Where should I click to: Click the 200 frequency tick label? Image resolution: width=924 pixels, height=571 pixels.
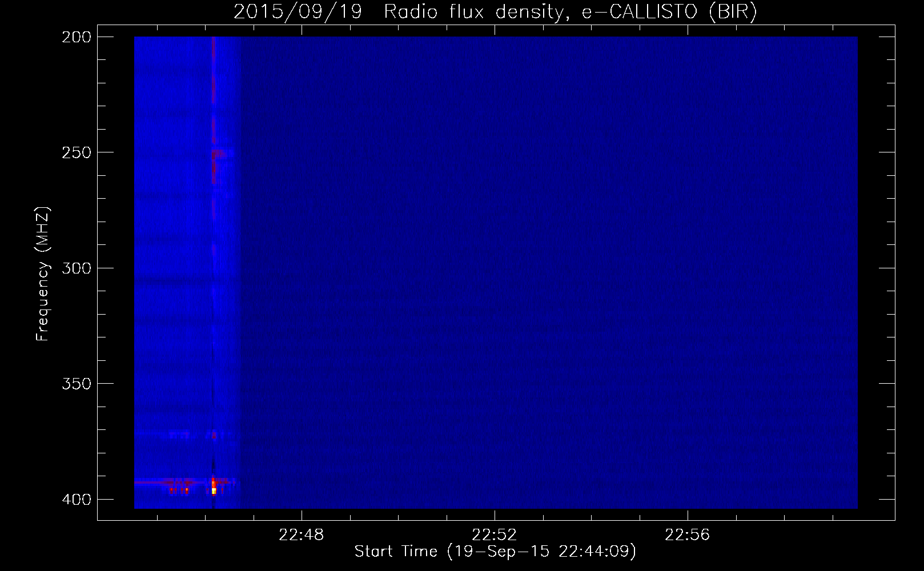click(x=77, y=37)
